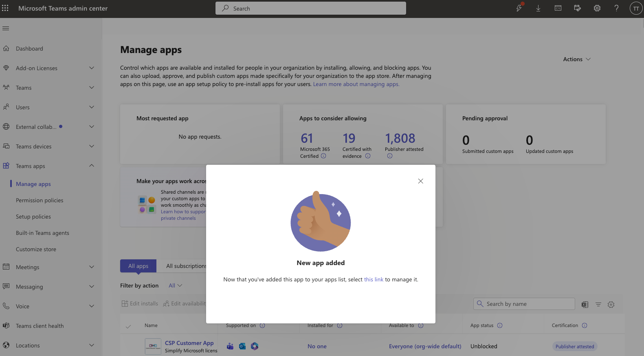This screenshot has height=356, width=644.
Task: Open the lightning bolt notifications icon
Action: (x=519, y=8)
